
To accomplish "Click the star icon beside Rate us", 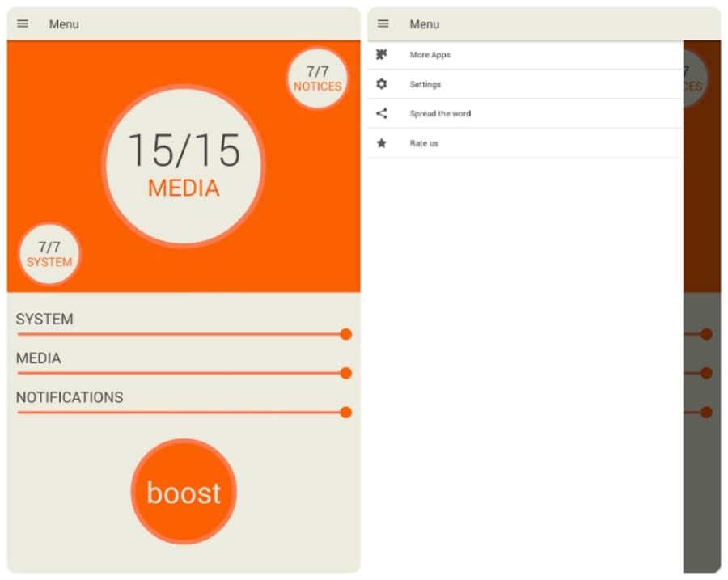I will (x=382, y=143).
